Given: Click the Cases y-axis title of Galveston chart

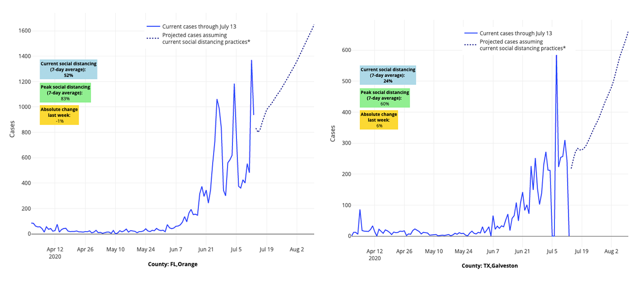Looking at the screenshot, I should coord(333,133).
